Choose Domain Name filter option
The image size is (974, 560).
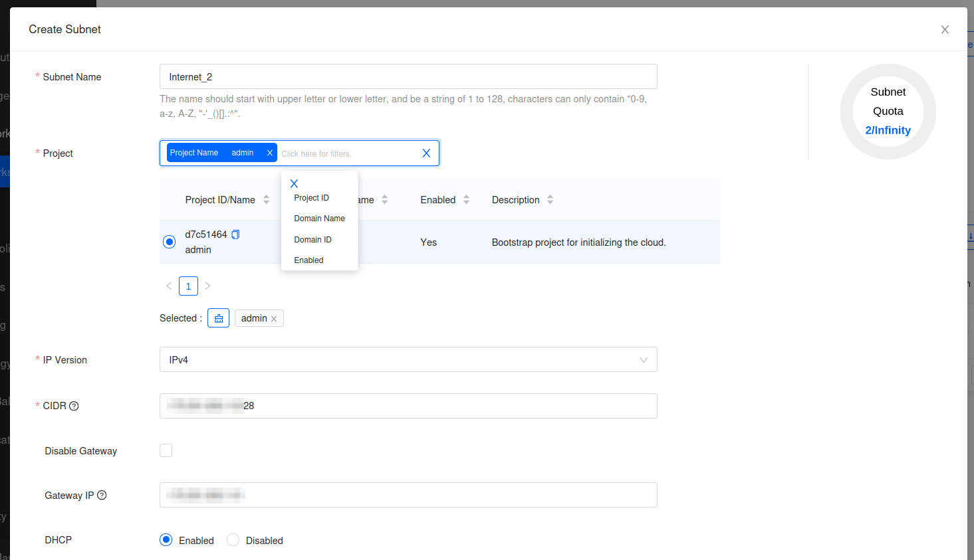[x=319, y=219]
